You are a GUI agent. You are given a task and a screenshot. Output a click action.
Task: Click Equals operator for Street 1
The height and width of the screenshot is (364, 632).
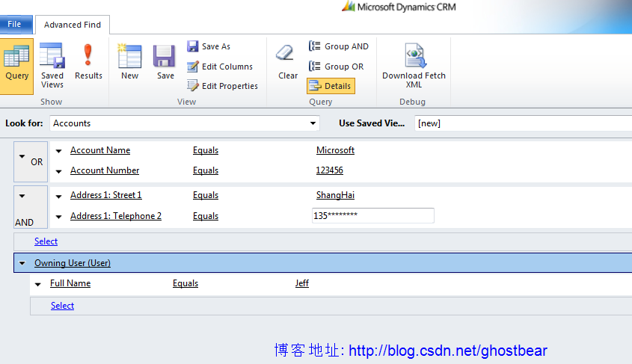pos(206,195)
